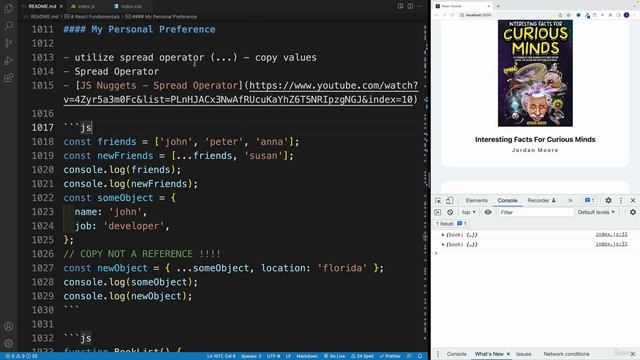The width and height of the screenshot is (640, 360).
Task: Open a new browser tab
Action: pos(498,6)
